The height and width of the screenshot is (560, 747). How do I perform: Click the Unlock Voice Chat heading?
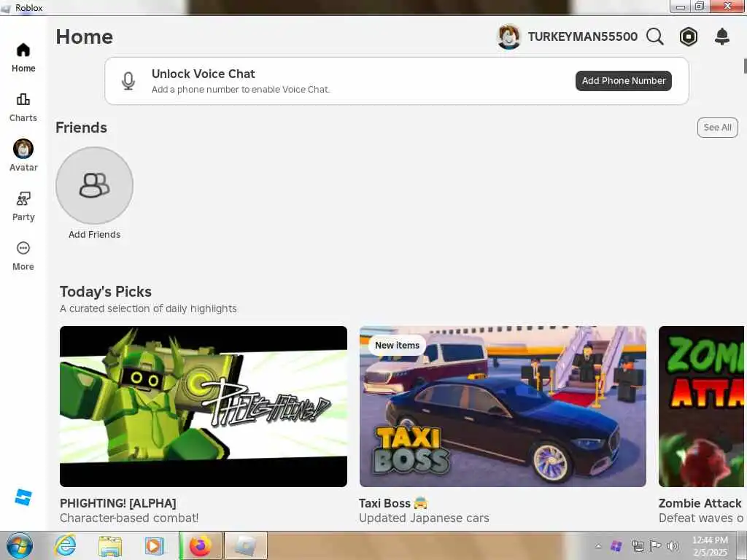(204, 74)
